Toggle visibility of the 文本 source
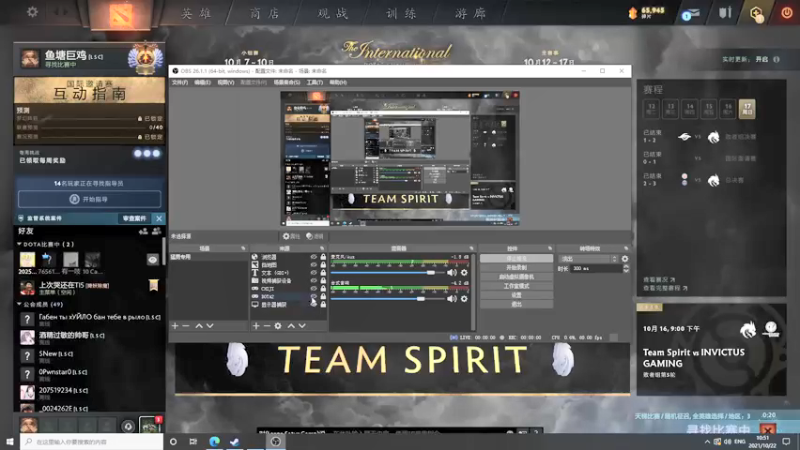Image resolution: width=800 pixels, height=450 pixels. tap(313, 273)
